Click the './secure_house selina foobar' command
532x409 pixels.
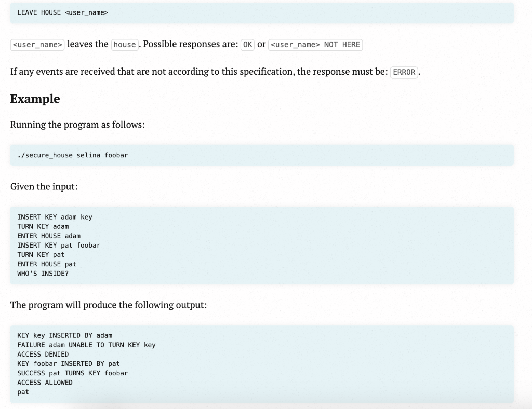(73, 155)
